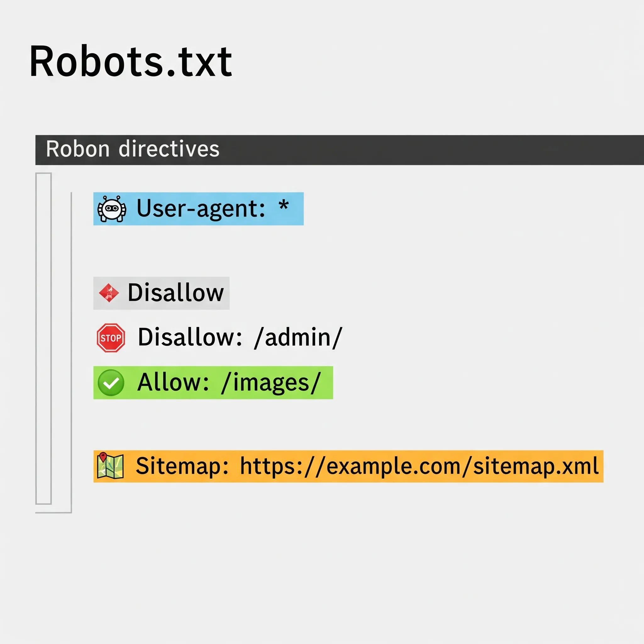Viewport: 644px width, 644px height.
Task: Select the gray-highlighted Disallow label
Action: (176, 293)
